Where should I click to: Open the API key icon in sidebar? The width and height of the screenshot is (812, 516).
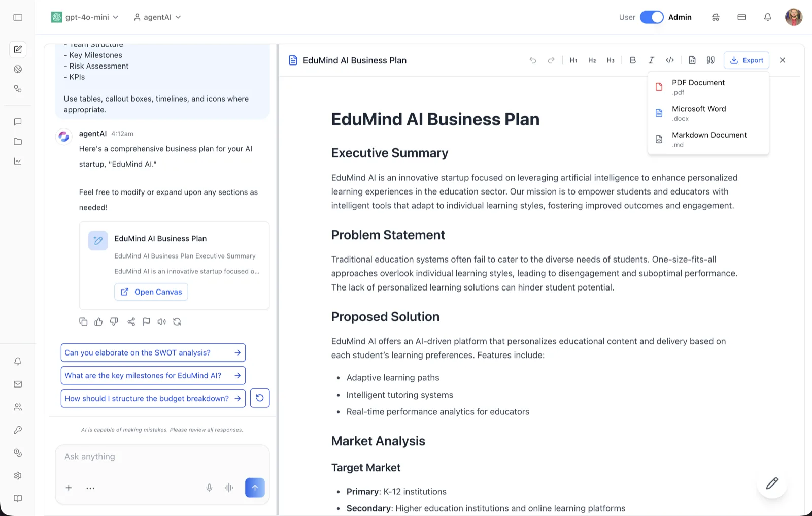click(x=18, y=430)
